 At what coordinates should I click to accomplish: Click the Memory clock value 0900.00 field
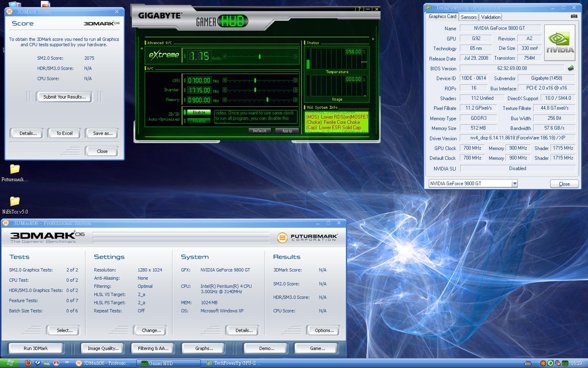click(x=199, y=100)
